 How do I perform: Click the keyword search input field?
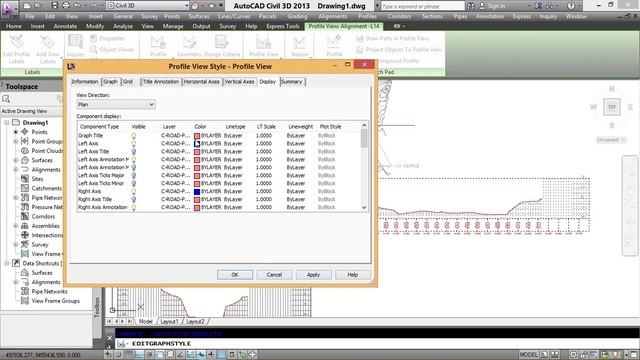click(x=422, y=6)
